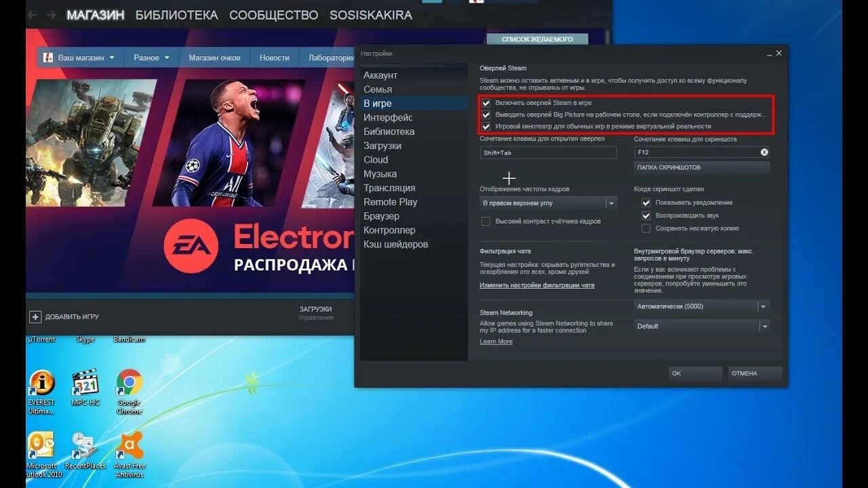Click Новости in store bar
Image resolution: width=868 pixels, height=488 pixels.
coord(274,58)
